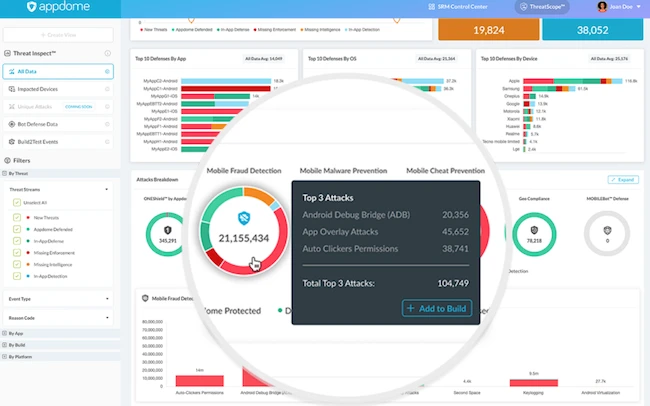
Task: Click the Expand button in Attacks Breakdown
Action: pyautogui.click(x=623, y=180)
